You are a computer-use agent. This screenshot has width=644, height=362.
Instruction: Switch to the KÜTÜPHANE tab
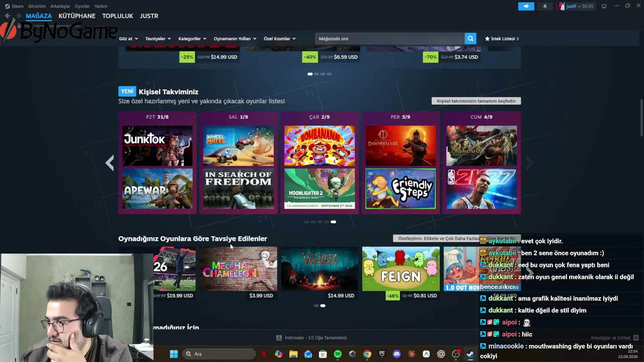77,16
